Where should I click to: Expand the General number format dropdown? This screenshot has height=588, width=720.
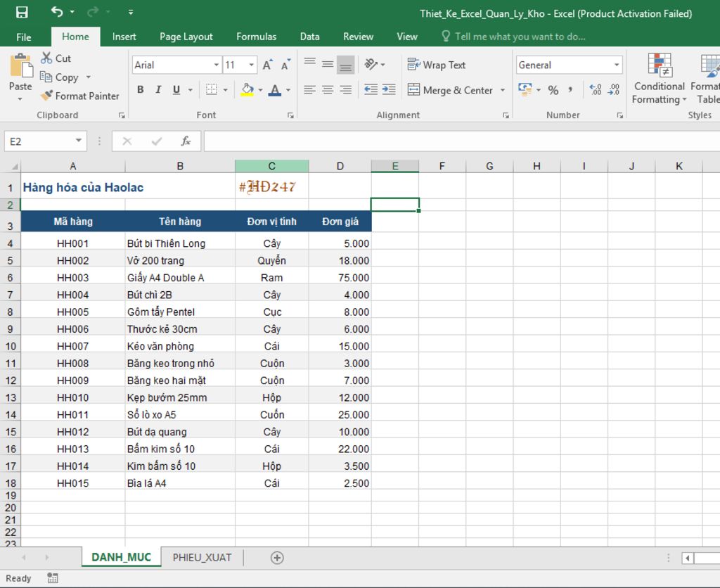point(617,65)
